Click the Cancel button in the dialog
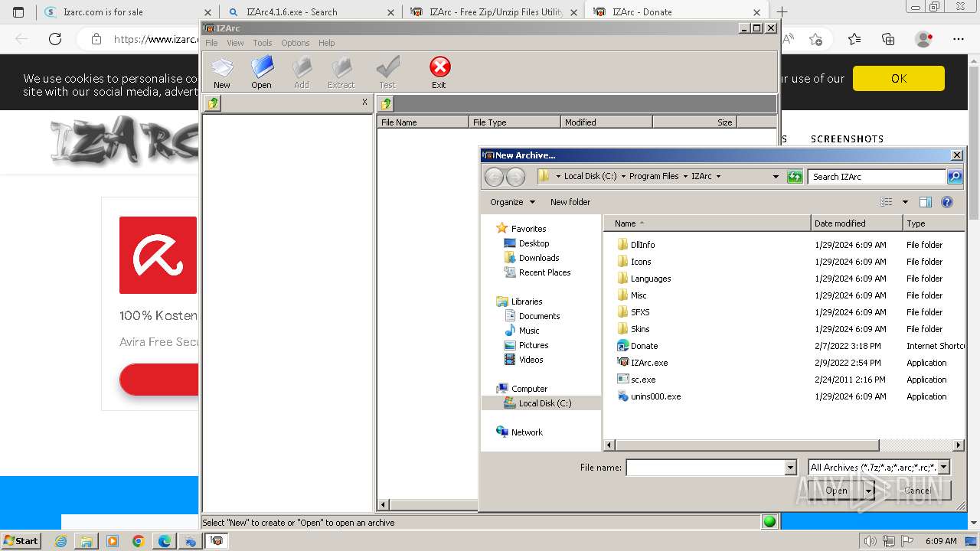 point(917,491)
